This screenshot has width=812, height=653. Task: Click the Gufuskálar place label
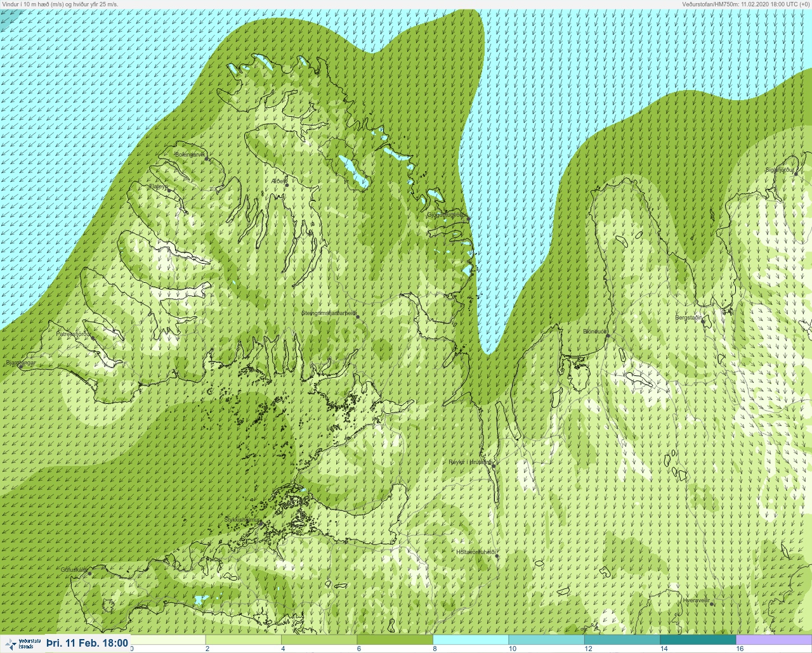point(74,569)
